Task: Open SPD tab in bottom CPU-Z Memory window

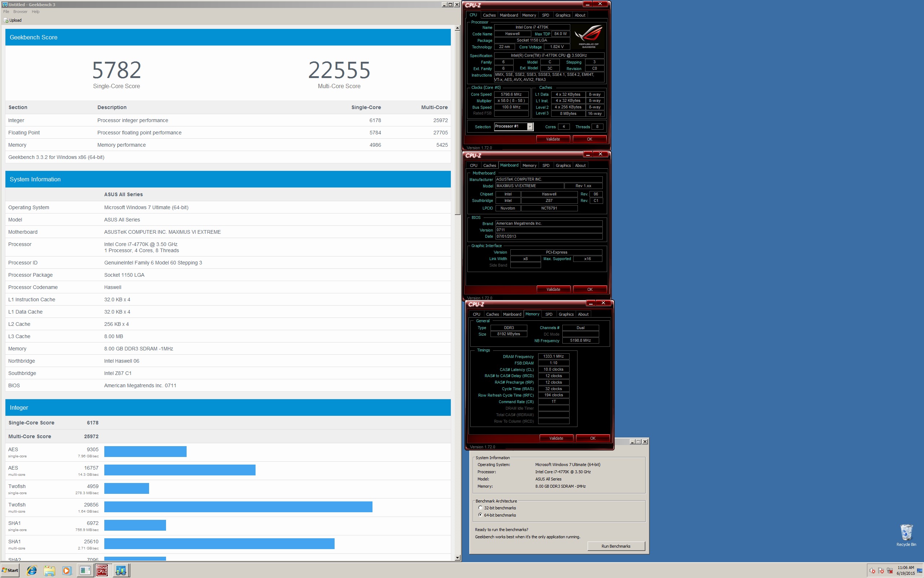Action: pyautogui.click(x=548, y=314)
